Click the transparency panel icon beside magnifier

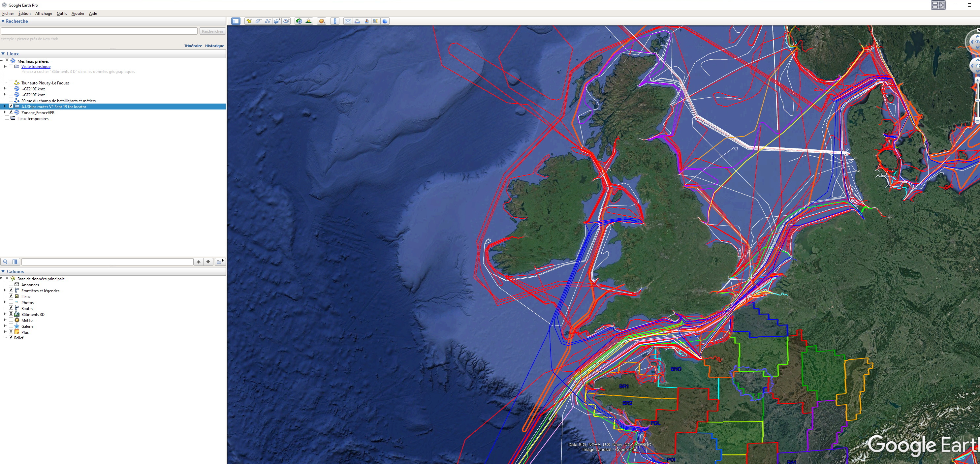15,262
